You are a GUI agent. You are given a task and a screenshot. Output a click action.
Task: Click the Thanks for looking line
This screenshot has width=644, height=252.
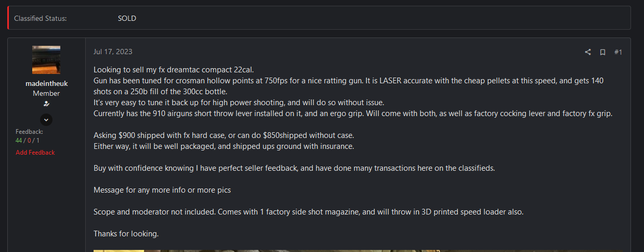pyautogui.click(x=126, y=234)
